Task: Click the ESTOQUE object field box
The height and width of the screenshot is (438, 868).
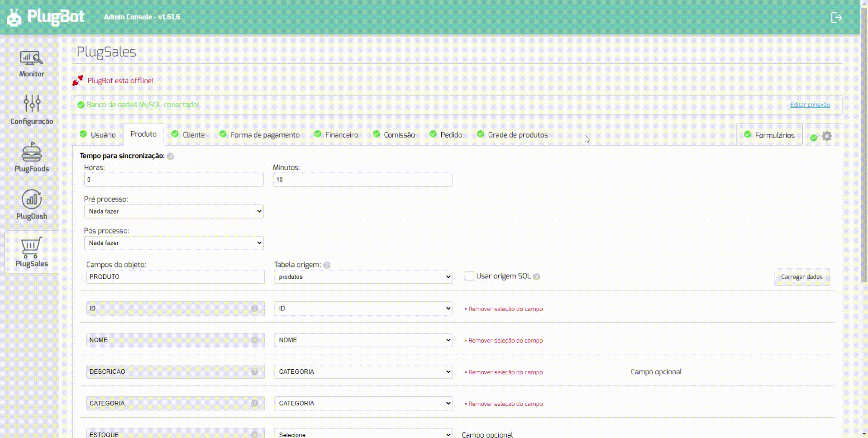Action: [176, 433]
